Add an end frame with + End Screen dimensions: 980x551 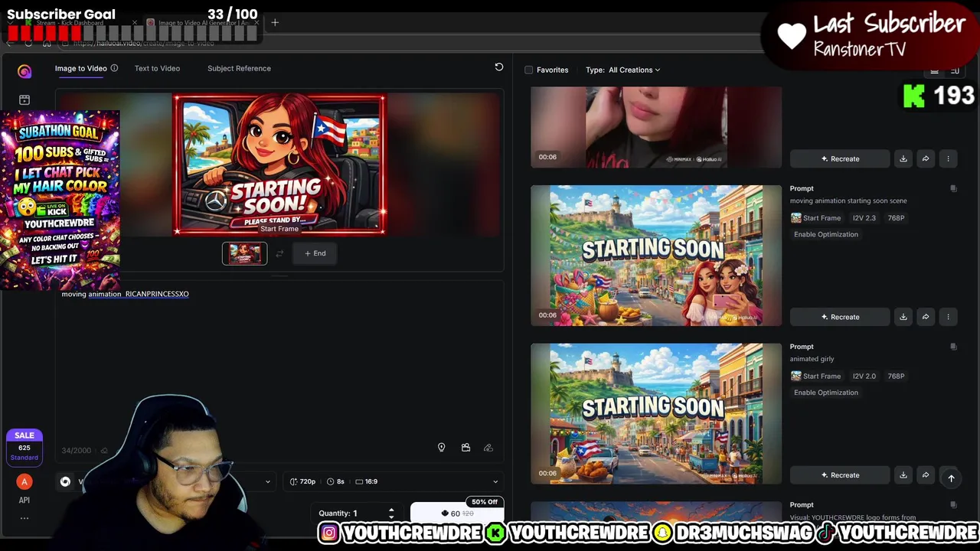[315, 253]
